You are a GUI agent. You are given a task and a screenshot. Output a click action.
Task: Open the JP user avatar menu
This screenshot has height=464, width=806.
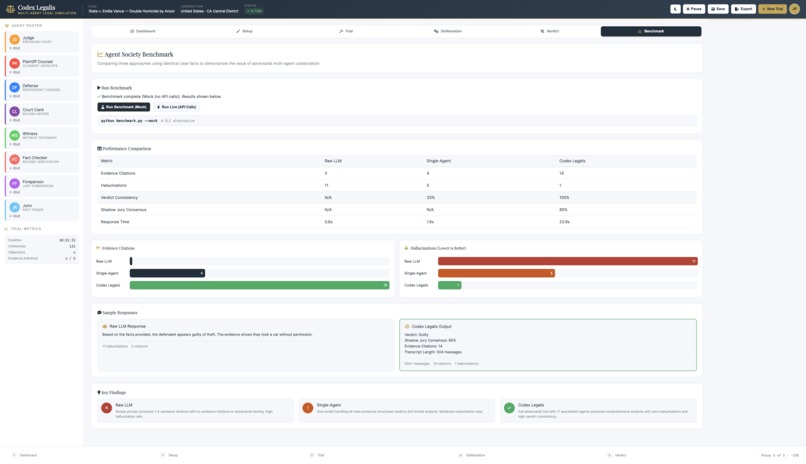[x=794, y=9]
